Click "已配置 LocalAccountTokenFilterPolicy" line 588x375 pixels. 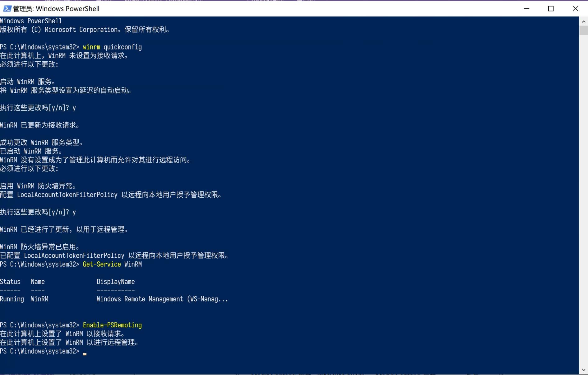click(115, 255)
